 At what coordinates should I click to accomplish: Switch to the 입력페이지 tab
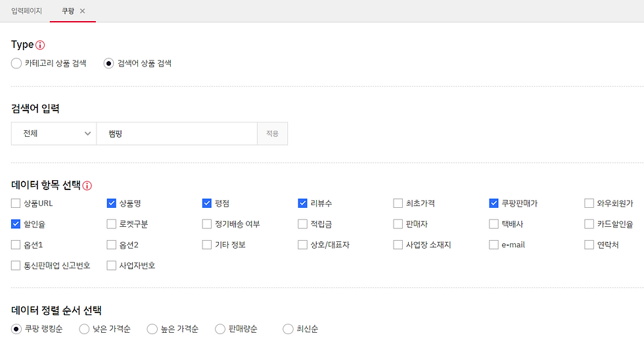click(x=27, y=11)
